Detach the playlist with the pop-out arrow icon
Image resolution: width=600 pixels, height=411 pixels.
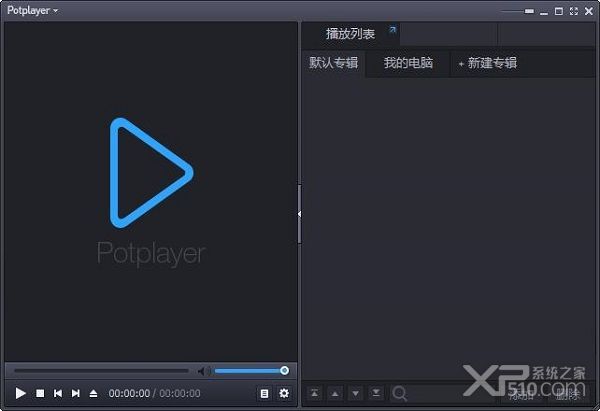click(393, 29)
